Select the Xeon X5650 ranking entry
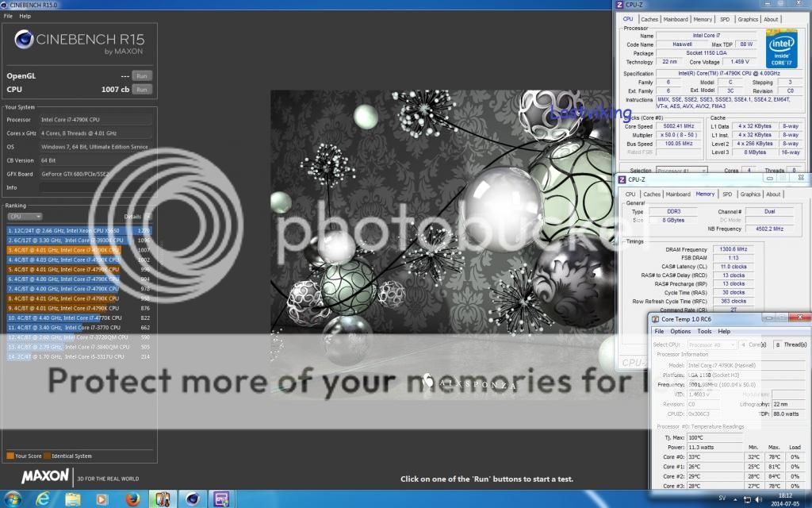This screenshot has height=508, width=812. (x=78, y=230)
